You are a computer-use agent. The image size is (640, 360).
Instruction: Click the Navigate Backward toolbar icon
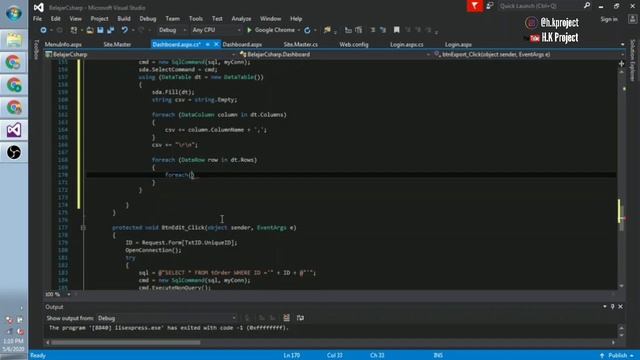click(x=43, y=30)
